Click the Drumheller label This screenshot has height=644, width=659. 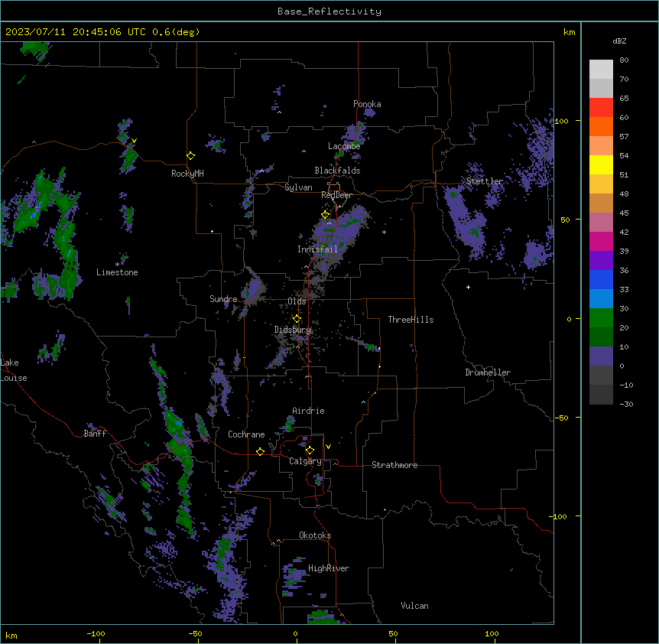point(488,372)
